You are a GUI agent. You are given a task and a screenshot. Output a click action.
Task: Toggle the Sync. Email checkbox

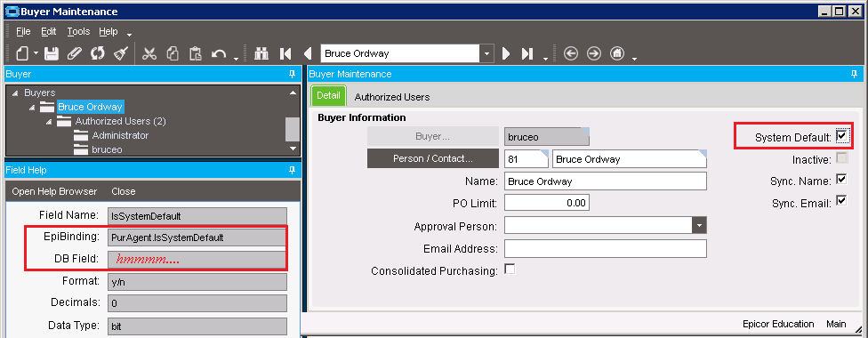pyautogui.click(x=841, y=201)
